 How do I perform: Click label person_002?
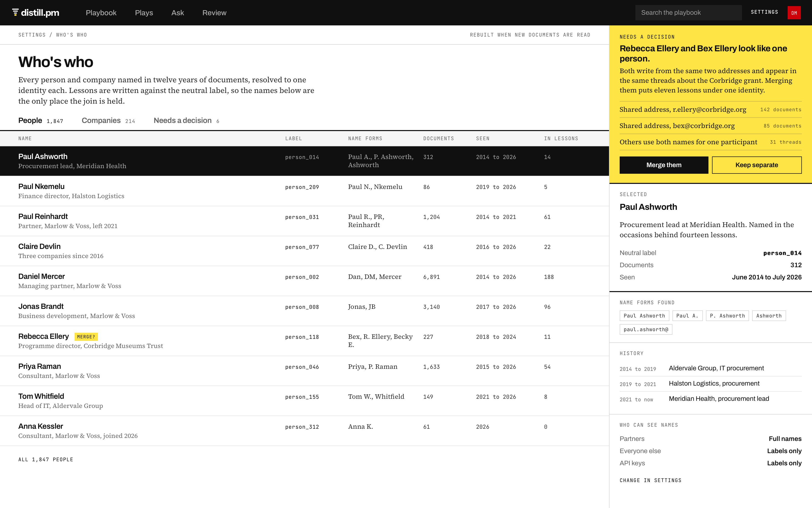tap(302, 277)
